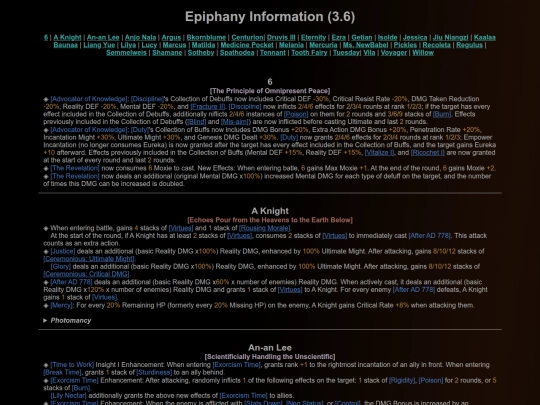Follow the [Vitalize I] effect link
The image size is (540, 405).
coord(380,153)
